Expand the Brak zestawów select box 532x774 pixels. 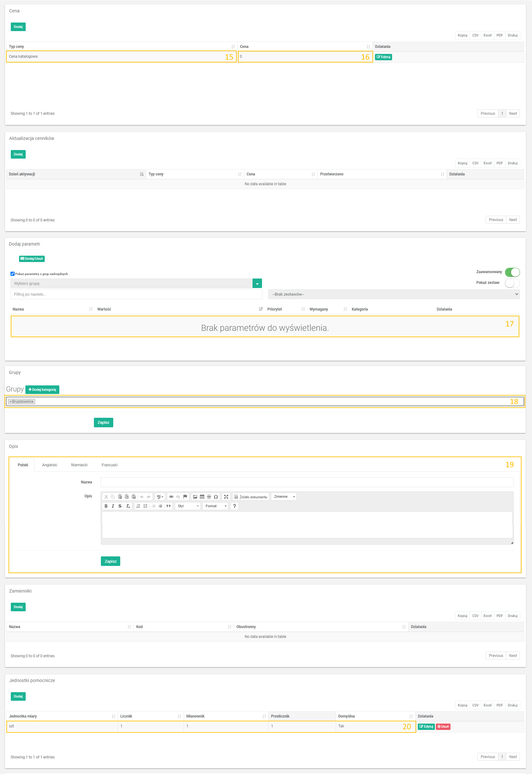[393, 294]
